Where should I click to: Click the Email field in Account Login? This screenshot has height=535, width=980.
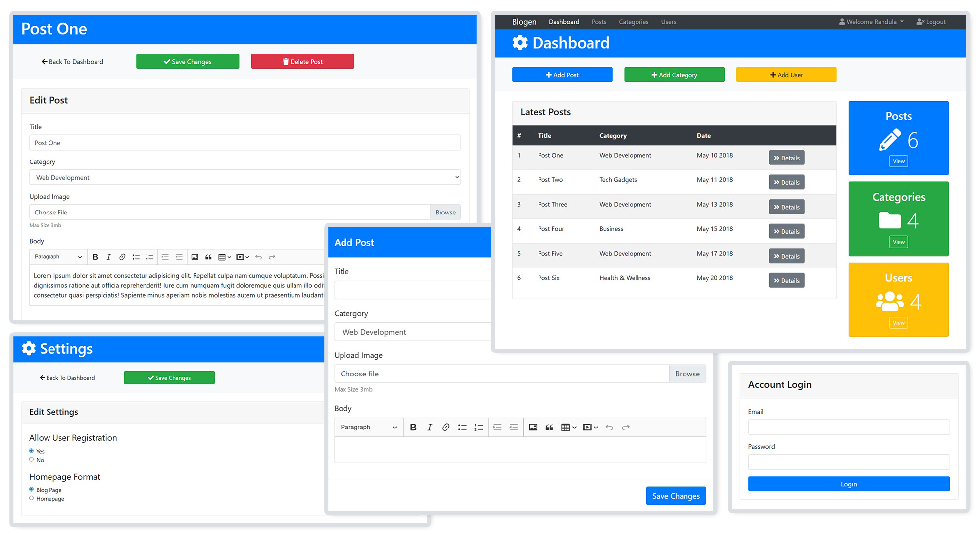848,427
